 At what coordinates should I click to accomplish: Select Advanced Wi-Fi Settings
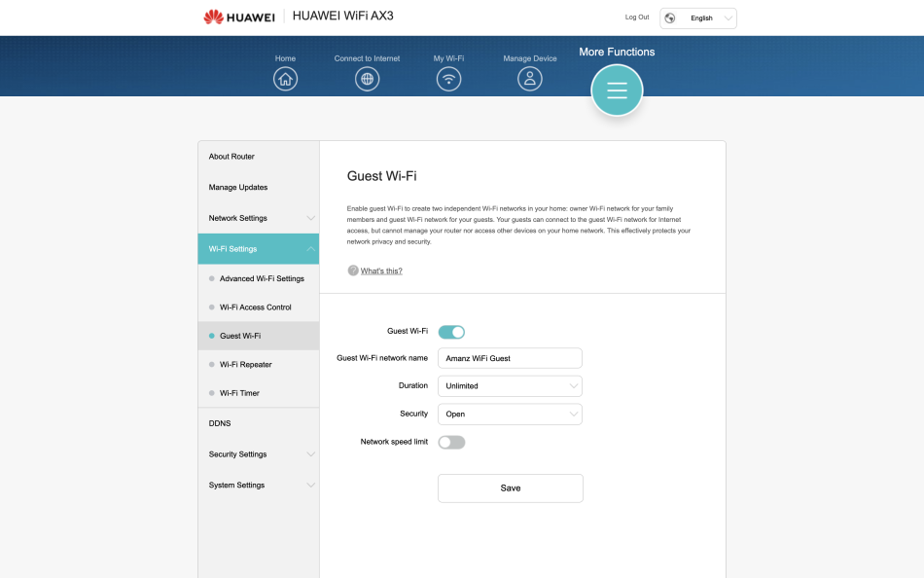click(259, 278)
